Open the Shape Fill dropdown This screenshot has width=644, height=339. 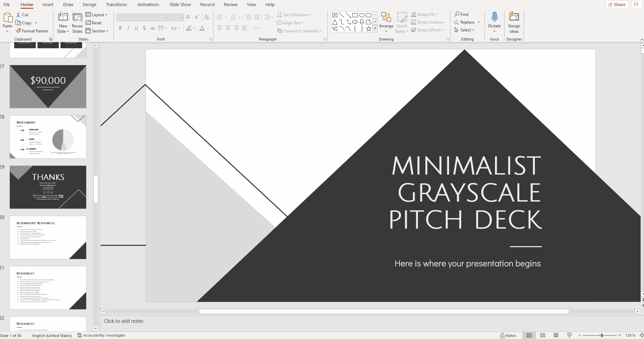click(x=425, y=15)
